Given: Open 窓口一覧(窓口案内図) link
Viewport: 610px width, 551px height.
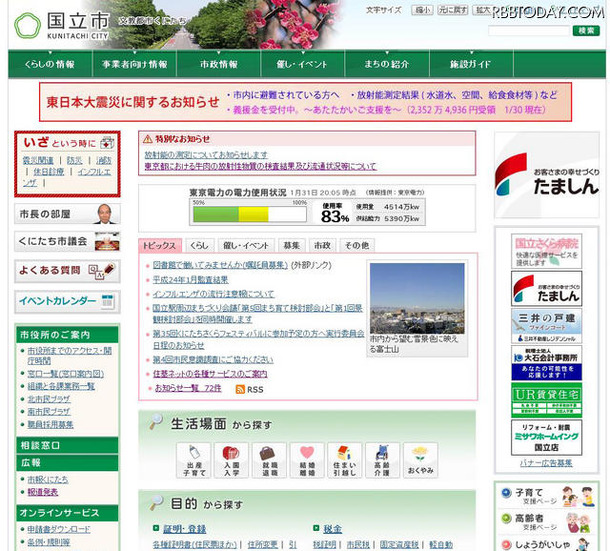Looking at the screenshot, I should [65, 374].
